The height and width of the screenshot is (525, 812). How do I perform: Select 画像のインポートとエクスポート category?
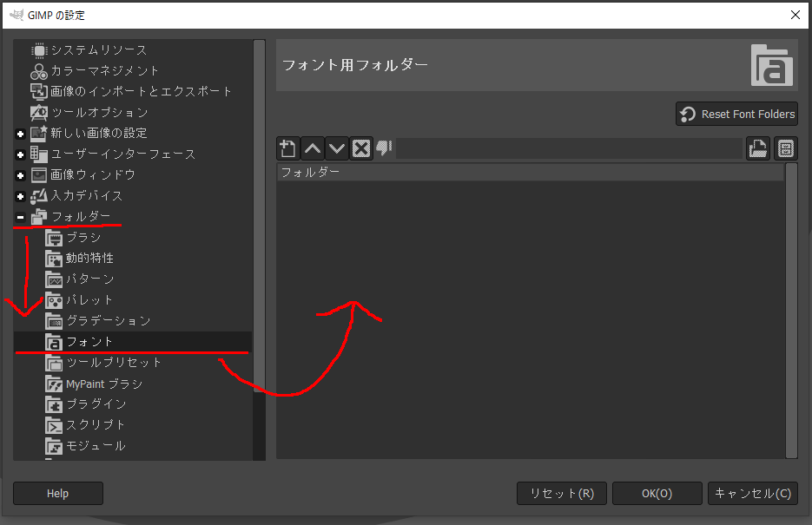(x=141, y=92)
